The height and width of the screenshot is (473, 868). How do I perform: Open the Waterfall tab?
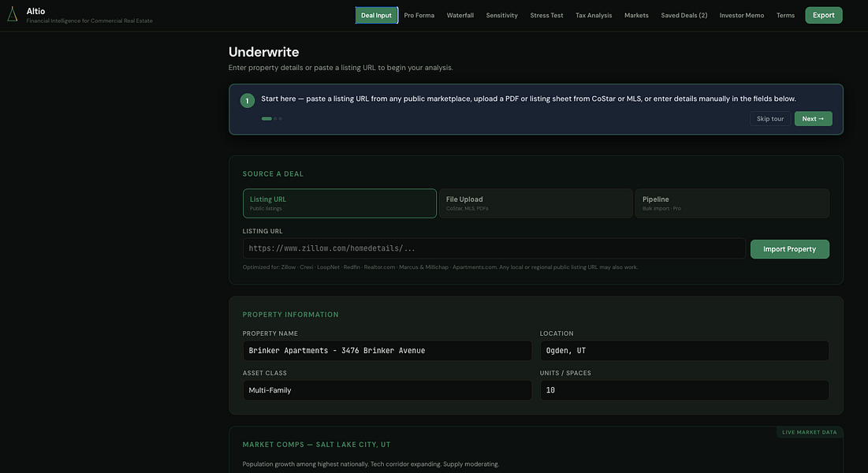[x=460, y=16]
